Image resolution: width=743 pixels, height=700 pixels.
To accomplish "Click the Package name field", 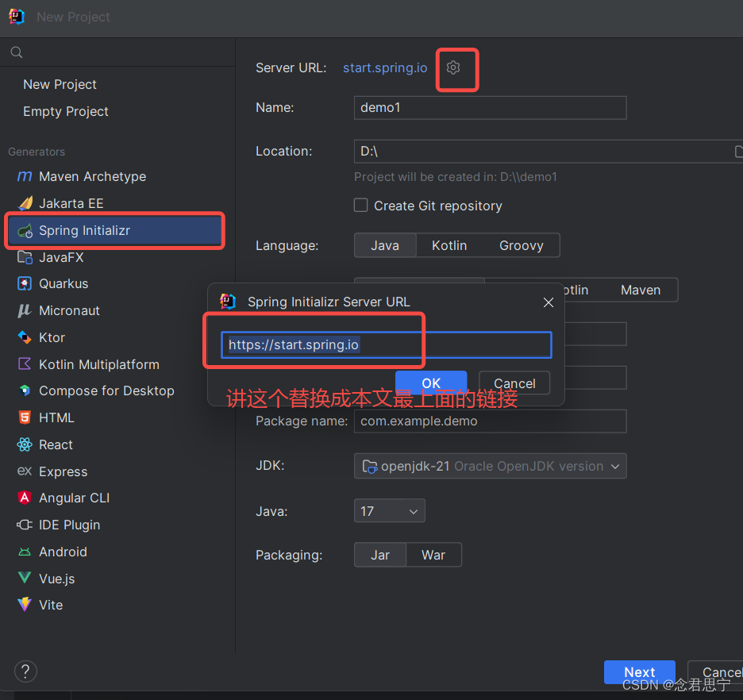I will coord(491,421).
